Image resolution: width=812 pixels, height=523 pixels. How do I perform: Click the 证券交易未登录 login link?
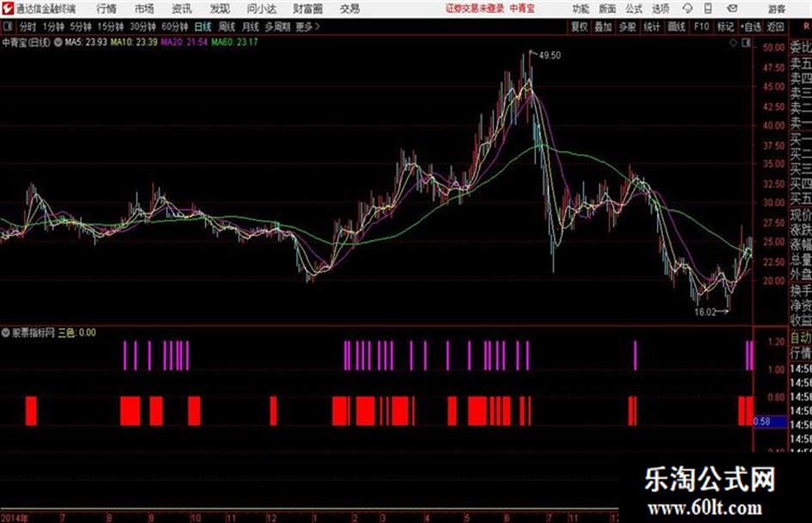(x=475, y=9)
